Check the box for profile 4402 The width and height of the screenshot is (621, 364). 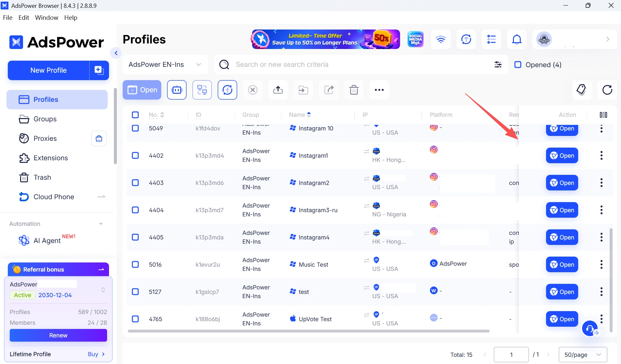(x=135, y=155)
